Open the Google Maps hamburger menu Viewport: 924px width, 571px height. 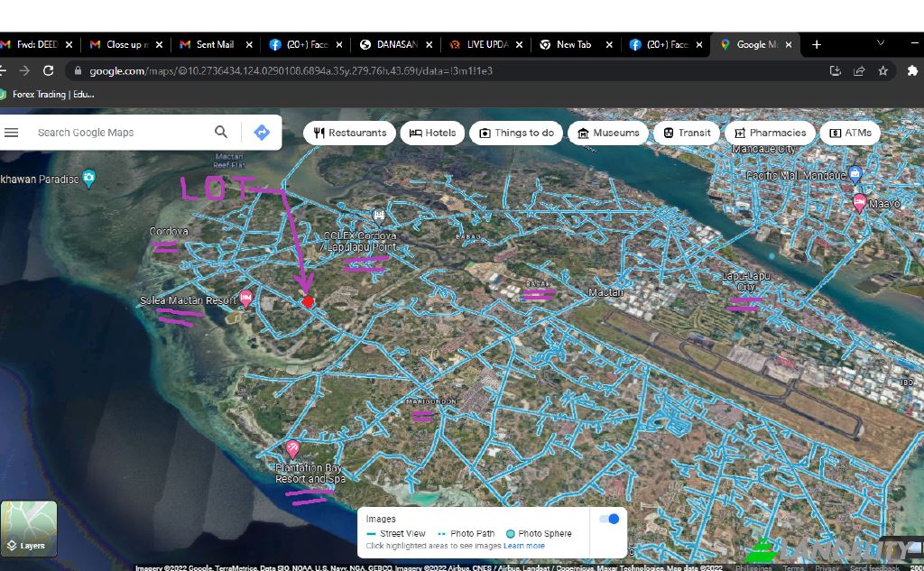click(x=11, y=133)
